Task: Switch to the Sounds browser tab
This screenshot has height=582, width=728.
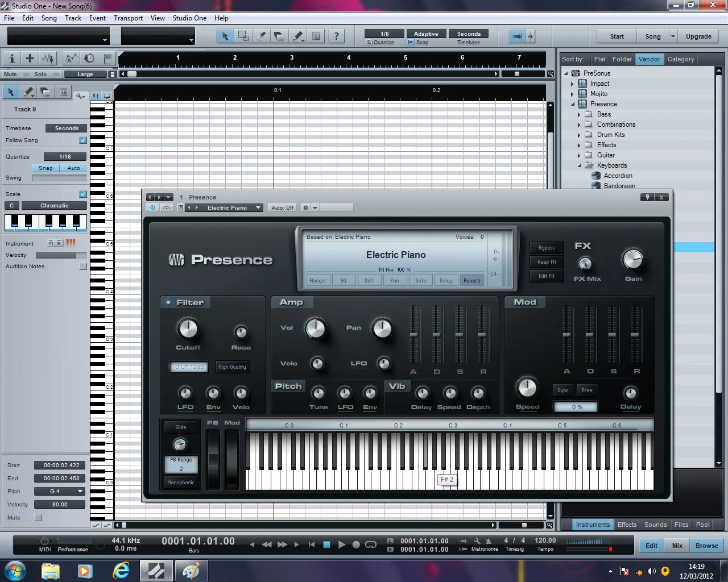Action: click(655, 525)
